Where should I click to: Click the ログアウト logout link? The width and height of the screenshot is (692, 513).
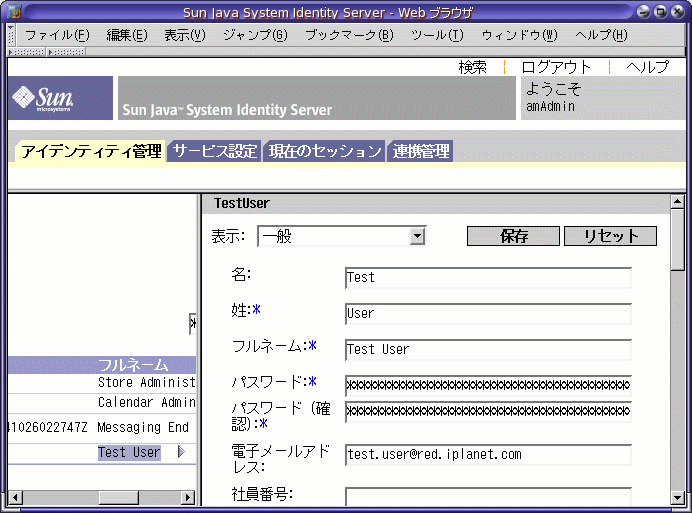tap(556, 67)
